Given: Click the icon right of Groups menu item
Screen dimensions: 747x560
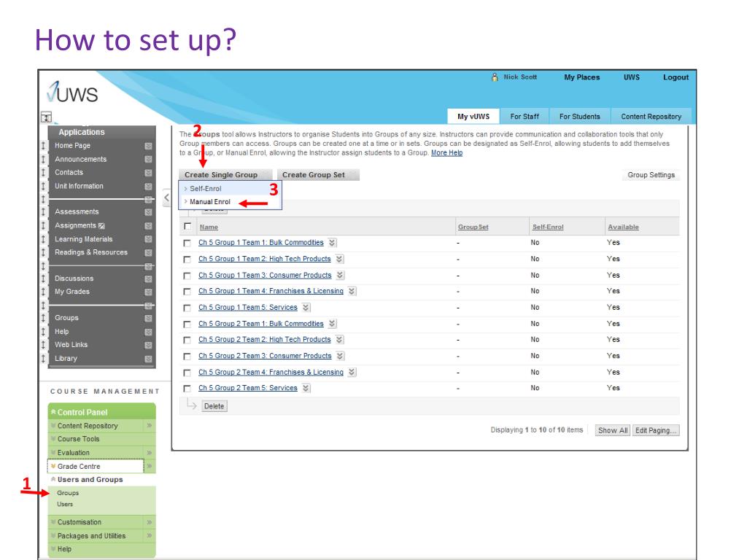Looking at the screenshot, I should click(148, 318).
